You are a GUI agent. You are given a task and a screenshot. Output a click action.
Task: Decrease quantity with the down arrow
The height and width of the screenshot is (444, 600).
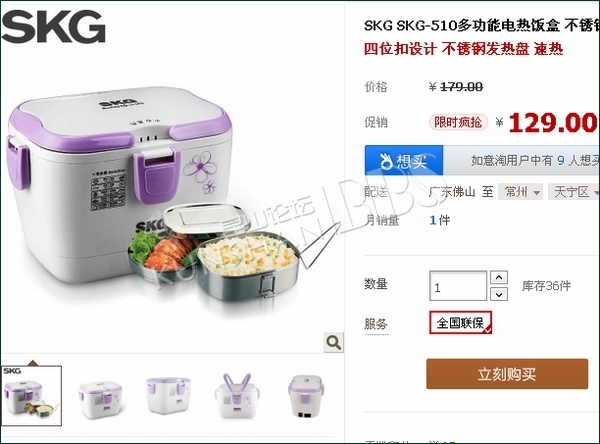(499, 294)
